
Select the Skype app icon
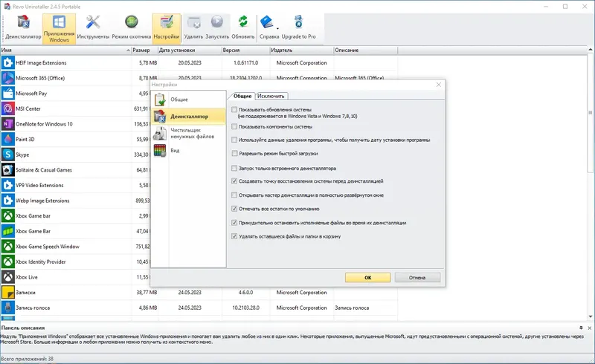8,155
